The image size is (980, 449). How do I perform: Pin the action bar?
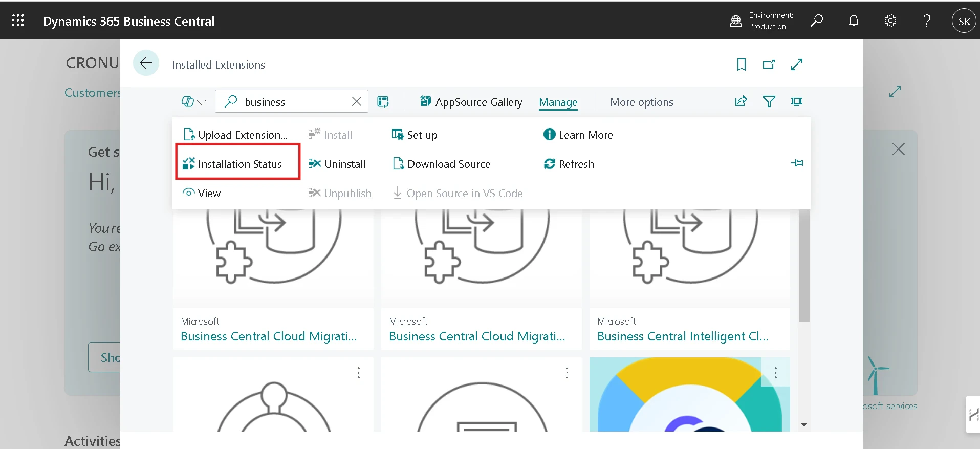tap(797, 163)
